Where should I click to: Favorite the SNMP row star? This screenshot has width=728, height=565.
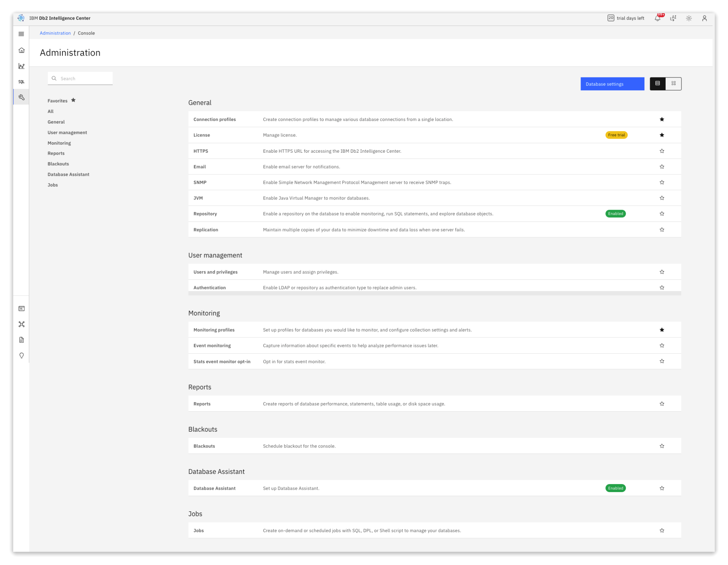click(x=662, y=182)
